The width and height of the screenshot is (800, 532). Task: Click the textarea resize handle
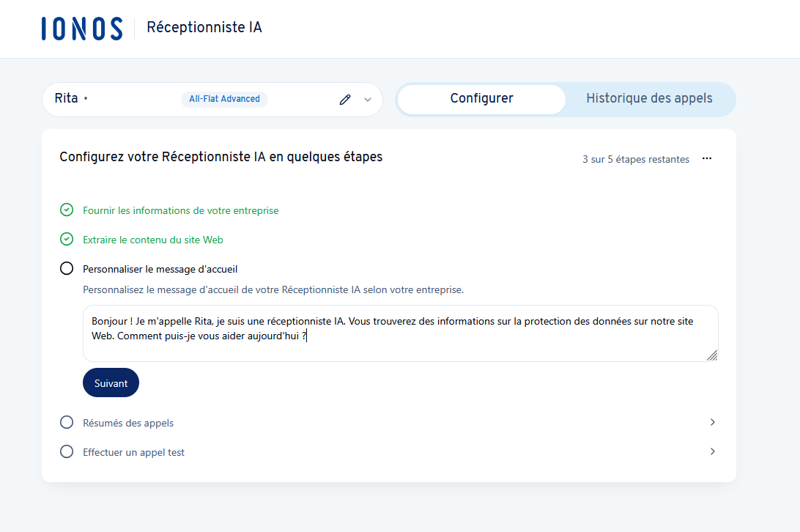pos(711,355)
